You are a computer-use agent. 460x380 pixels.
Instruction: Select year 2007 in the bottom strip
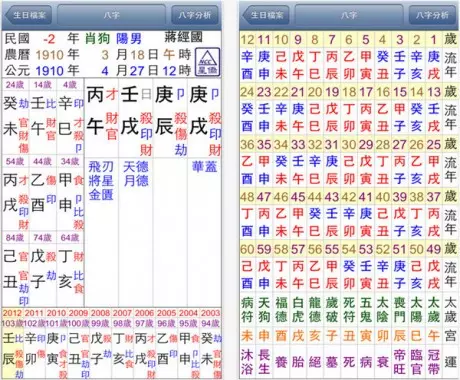122,313
